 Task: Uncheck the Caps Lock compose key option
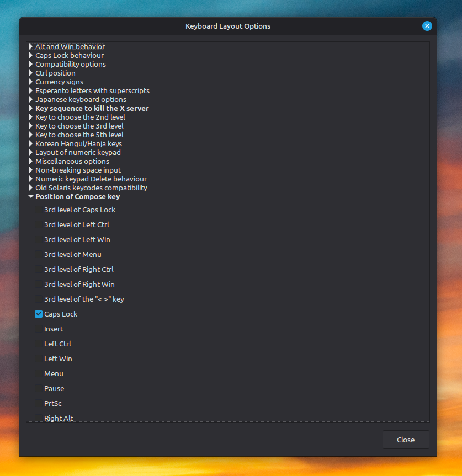click(x=38, y=313)
